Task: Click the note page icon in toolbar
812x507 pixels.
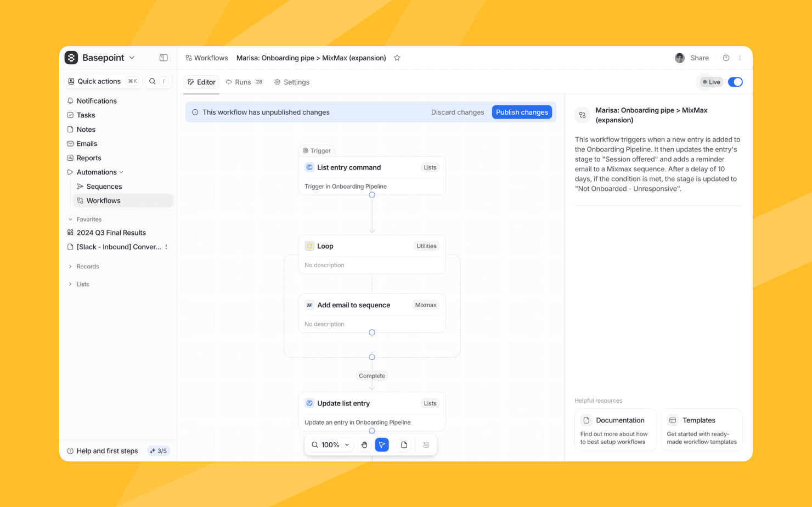Action: pyautogui.click(x=404, y=445)
